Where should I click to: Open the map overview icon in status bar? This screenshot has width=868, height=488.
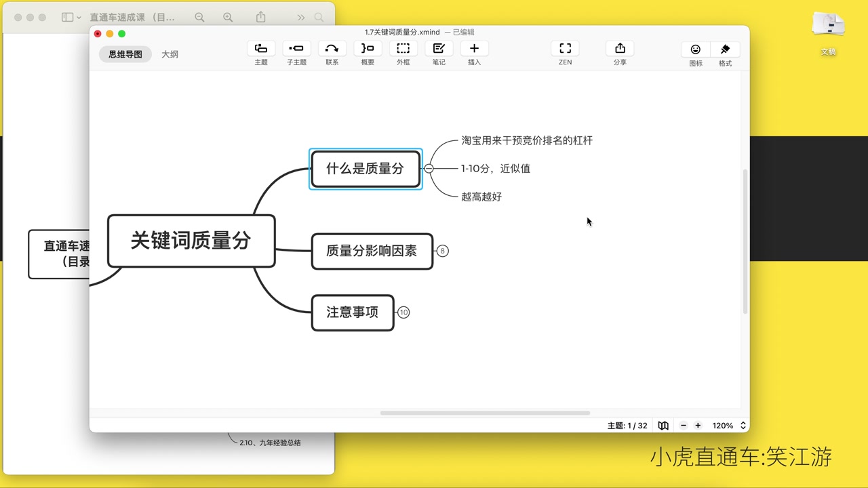click(x=663, y=426)
